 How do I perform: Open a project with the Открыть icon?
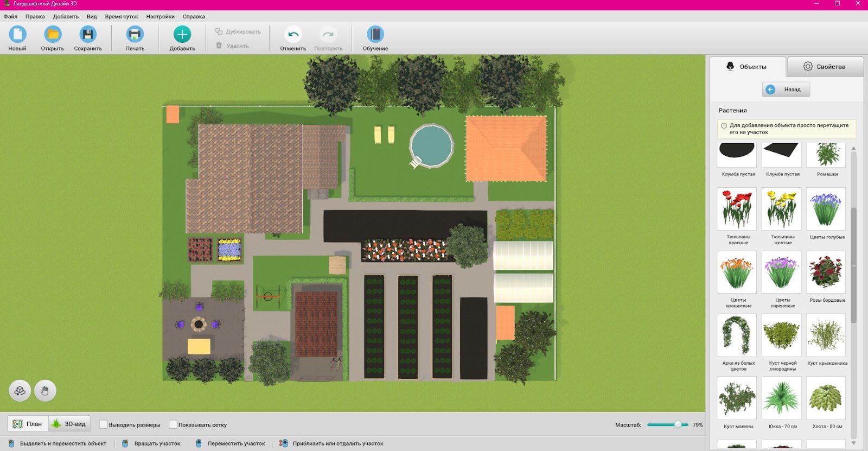[x=53, y=35]
